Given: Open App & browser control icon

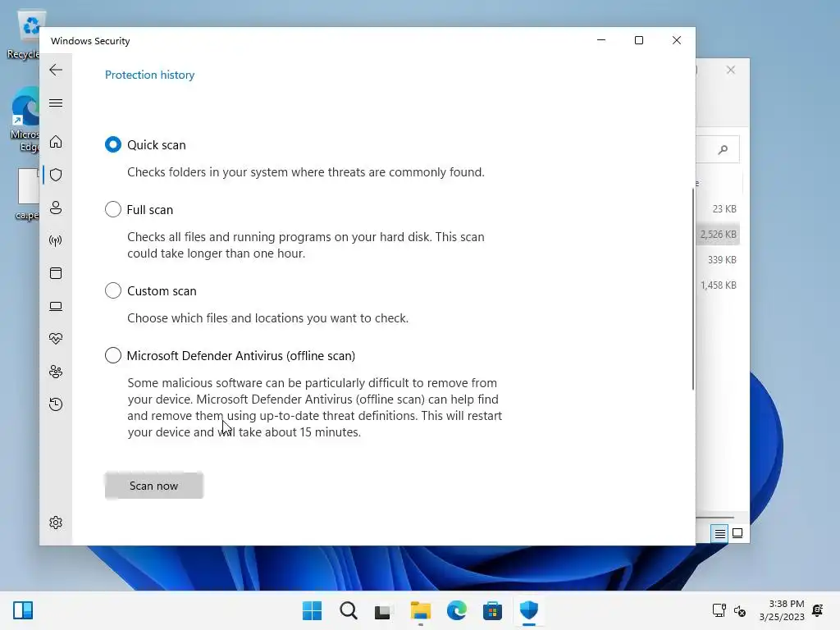Looking at the screenshot, I should 56,273.
